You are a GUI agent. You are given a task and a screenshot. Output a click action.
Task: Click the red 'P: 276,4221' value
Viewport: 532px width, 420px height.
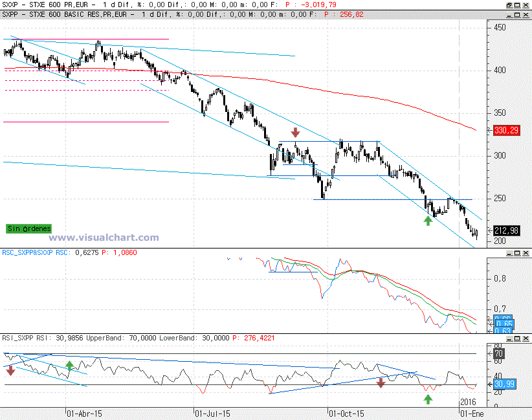click(x=254, y=338)
